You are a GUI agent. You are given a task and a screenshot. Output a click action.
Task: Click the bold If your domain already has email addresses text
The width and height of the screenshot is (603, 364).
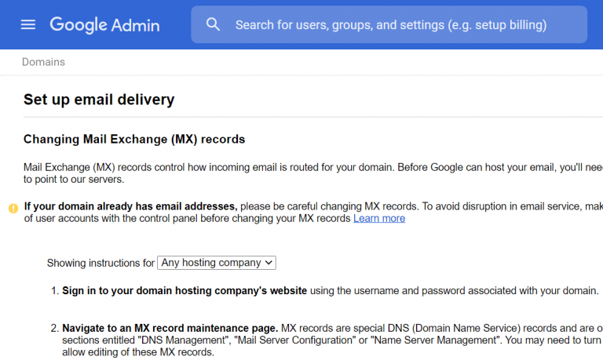[130, 206]
